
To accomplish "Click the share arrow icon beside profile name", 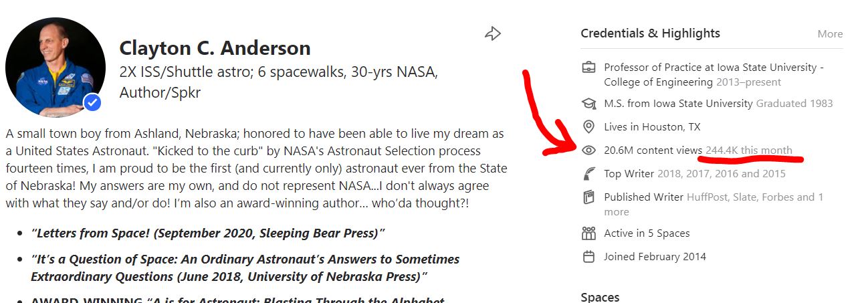I will pyautogui.click(x=493, y=33).
